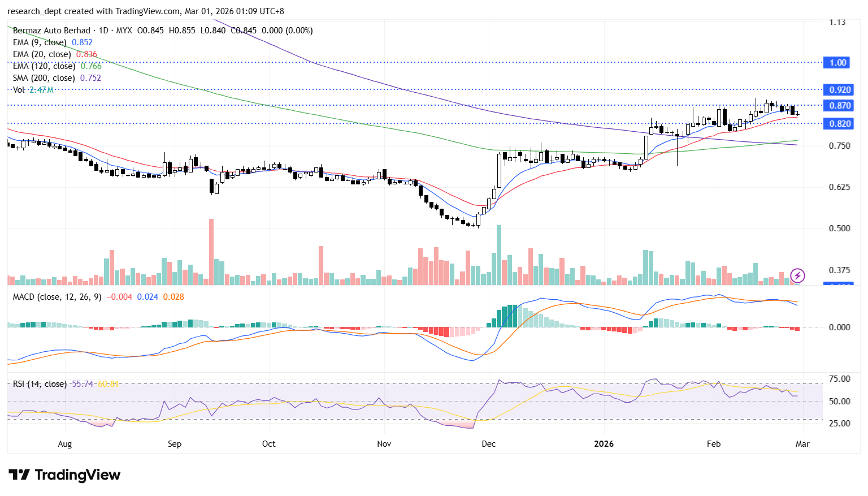Select the SMA (200, close) legend
The width and height of the screenshot is (868, 496).
pyautogui.click(x=44, y=78)
